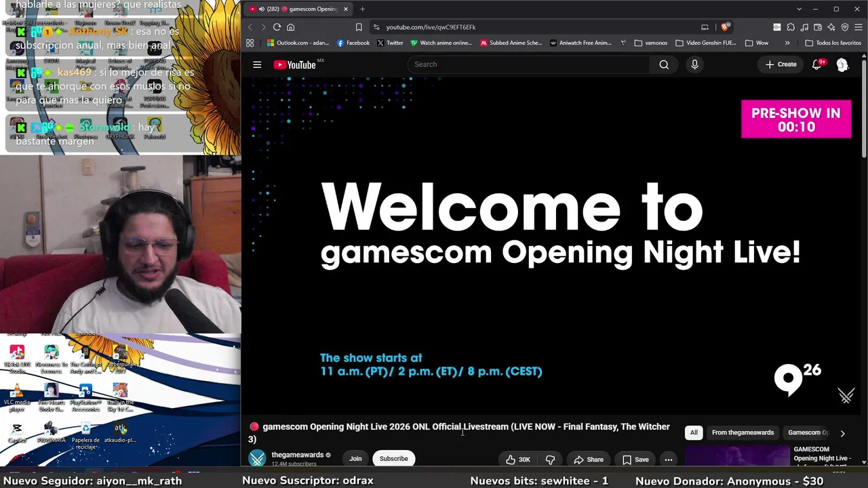Open the YouTube account avatar menu
The height and width of the screenshot is (488, 868).
click(x=842, y=64)
